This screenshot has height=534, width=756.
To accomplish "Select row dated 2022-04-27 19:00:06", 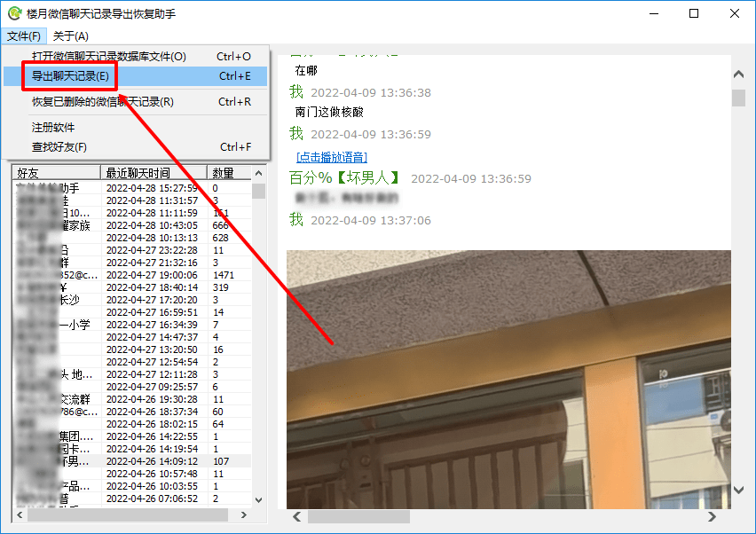I will tap(131, 275).
